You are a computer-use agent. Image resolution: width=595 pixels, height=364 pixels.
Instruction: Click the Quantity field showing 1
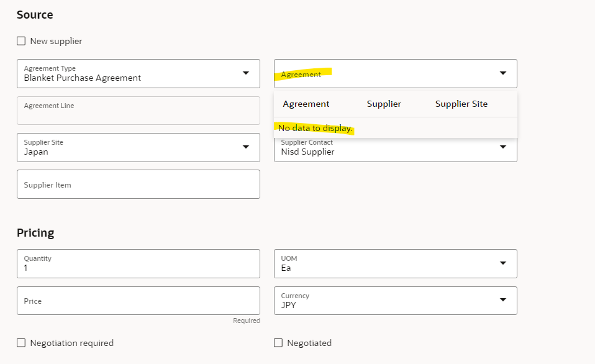click(x=138, y=263)
